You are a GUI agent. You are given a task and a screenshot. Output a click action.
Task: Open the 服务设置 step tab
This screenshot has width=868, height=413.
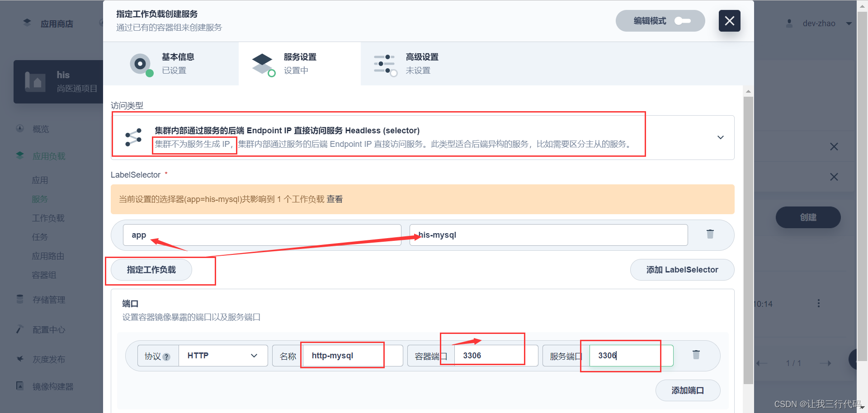(x=300, y=64)
